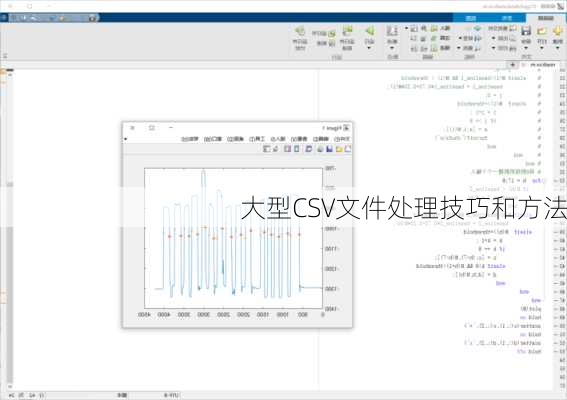This screenshot has height=400, width=567.
Task: Click the Run and Time icon
Action: tap(300, 30)
